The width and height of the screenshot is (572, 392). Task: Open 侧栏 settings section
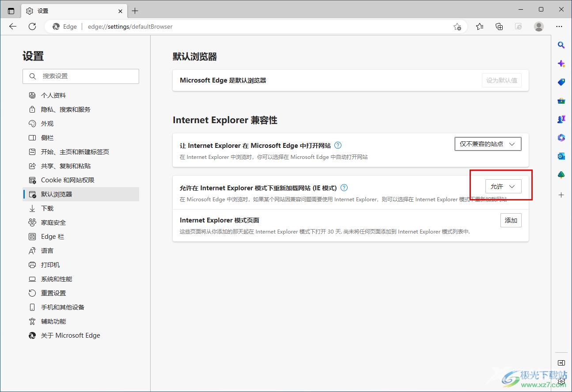click(x=81, y=138)
